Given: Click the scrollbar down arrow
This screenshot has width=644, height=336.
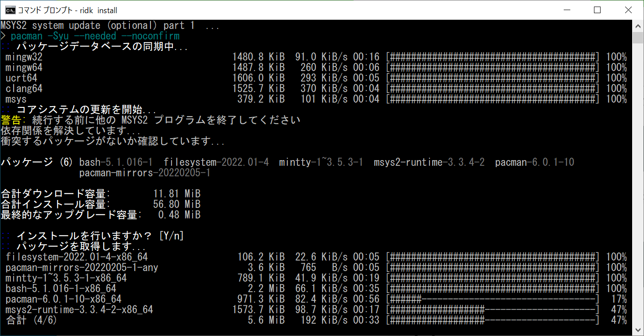Looking at the screenshot, I should pos(637,329).
